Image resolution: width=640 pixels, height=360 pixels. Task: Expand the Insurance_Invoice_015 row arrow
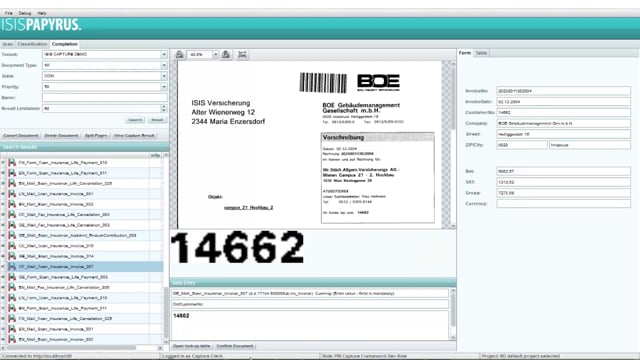coord(3,246)
